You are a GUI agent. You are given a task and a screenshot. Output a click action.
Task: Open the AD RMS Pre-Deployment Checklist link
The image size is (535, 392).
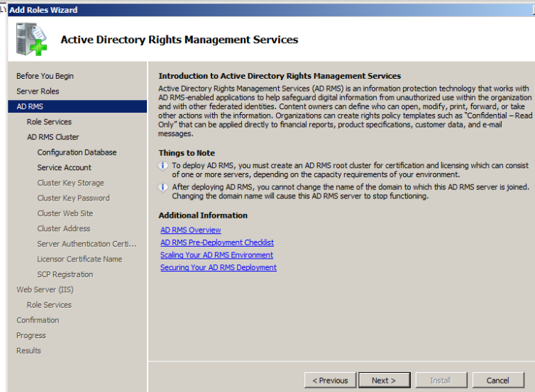217,242
